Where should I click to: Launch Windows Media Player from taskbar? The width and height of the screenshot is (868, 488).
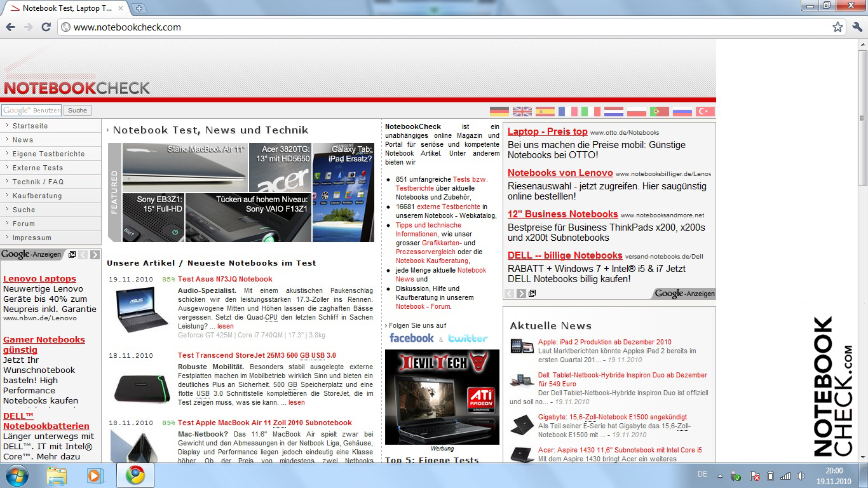pyautogui.click(x=95, y=475)
